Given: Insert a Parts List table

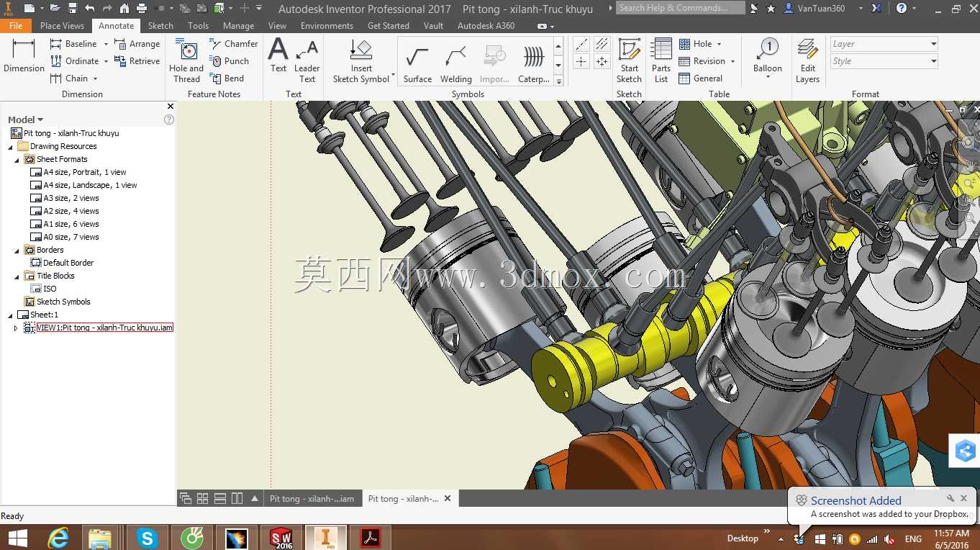Looking at the screenshot, I should pyautogui.click(x=661, y=60).
